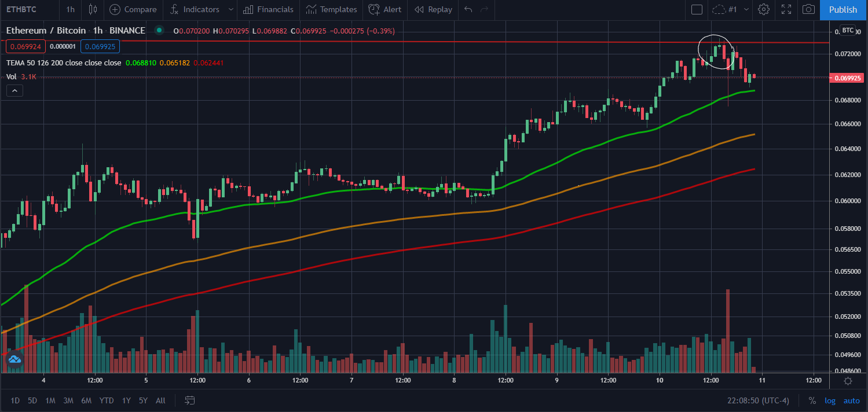Image resolution: width=868 pixels, height=412 pixels.
Task: Set the range to 1D
Action: click(x=15, y=400)
